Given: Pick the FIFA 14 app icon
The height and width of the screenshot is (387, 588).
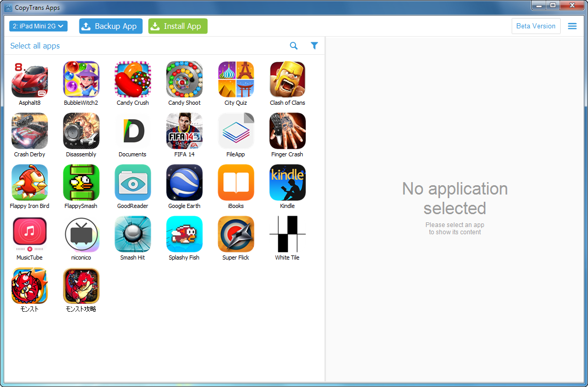Looking at the screenshot, I should 185,131.
